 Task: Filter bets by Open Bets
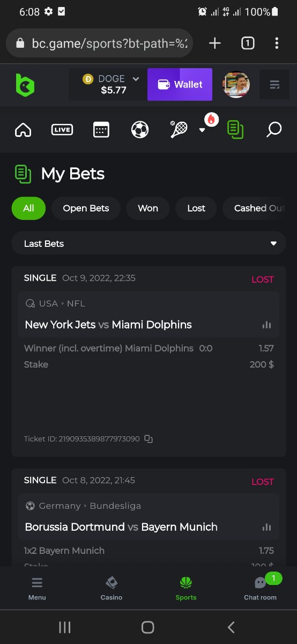(x=86, y=208)
